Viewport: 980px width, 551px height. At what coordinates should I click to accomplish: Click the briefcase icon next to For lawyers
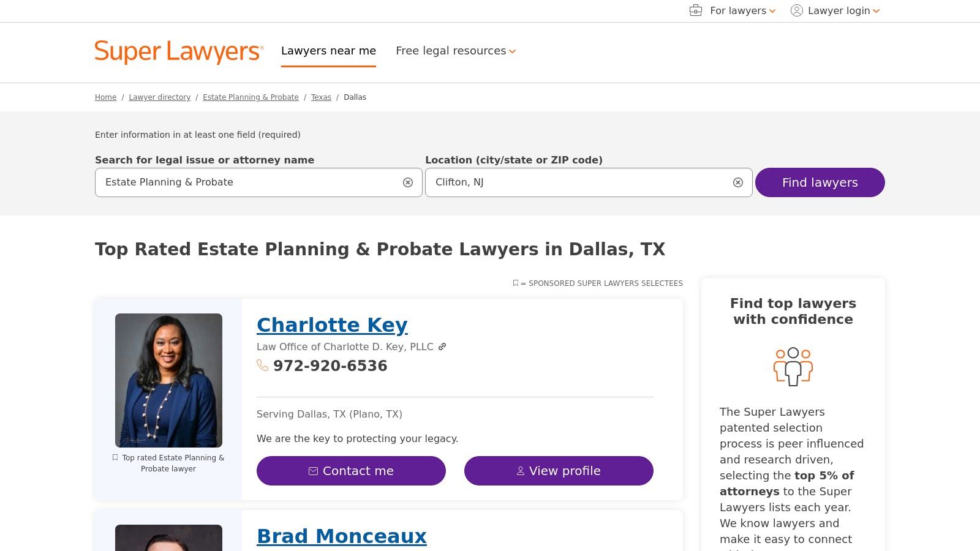pyautogui.click(x=695, y=10)
